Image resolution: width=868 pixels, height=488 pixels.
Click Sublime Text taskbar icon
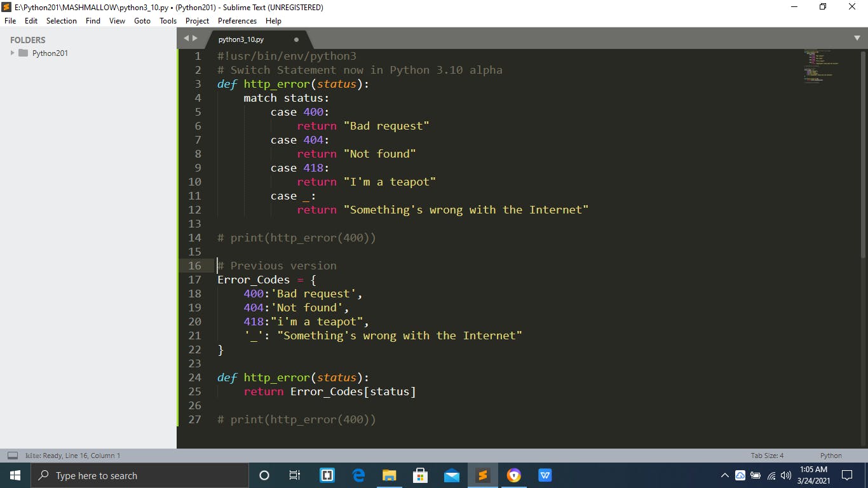pos(482,475)
